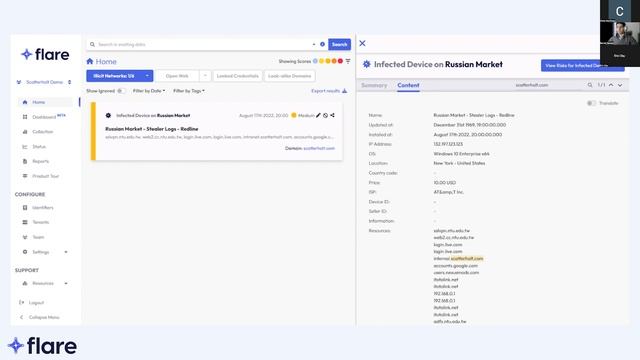Open the search options dropdown arrow

click(x=314, y=44)
